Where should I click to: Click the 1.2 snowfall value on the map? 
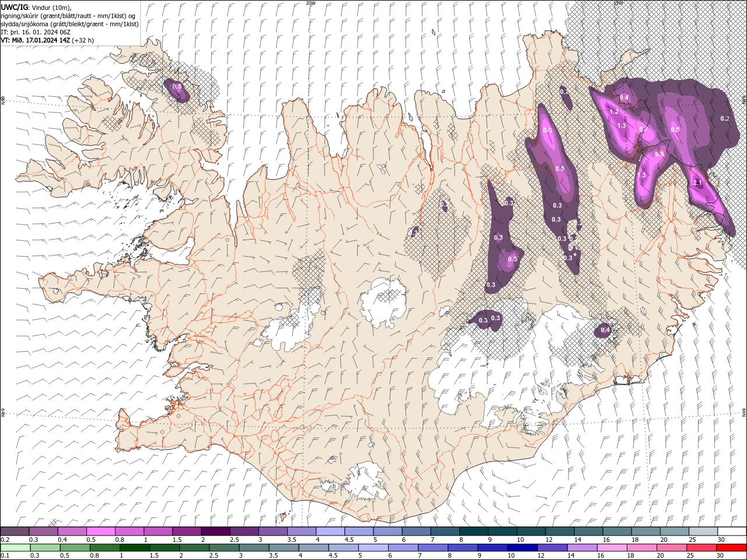click(614, 111)
